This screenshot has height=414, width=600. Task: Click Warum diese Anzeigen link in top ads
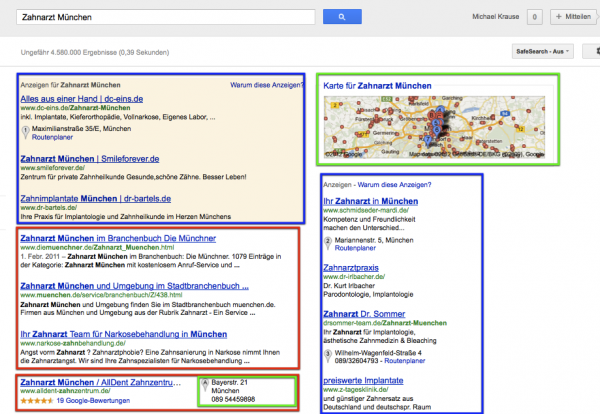[x=266, y=85]
